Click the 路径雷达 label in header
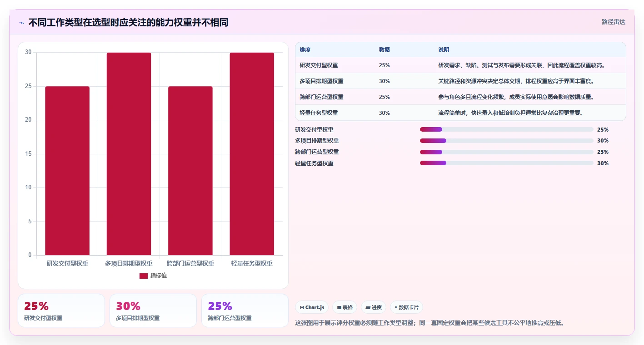Viewport: 644px width, 345px height. (614, 22)
